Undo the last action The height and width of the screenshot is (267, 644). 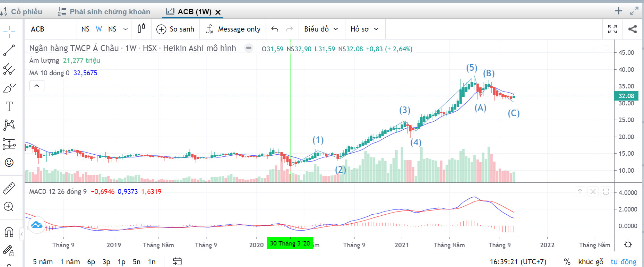click(275, 29)
